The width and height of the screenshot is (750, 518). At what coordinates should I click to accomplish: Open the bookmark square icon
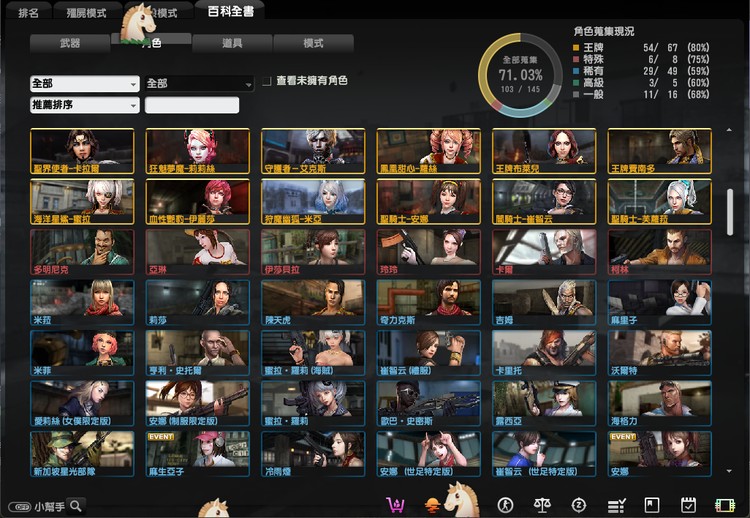651,505
